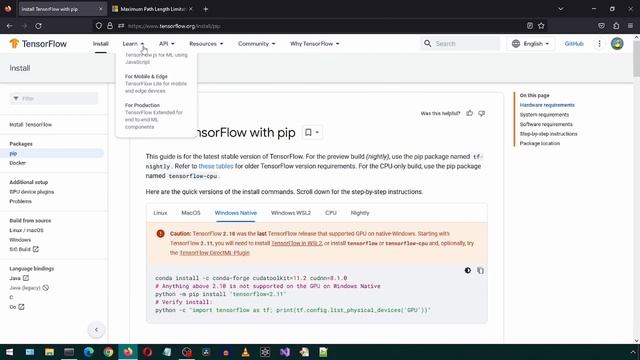Launch Google Chrome from the taskbar
This screenshot has width=640, height=360.
point(108,352)
